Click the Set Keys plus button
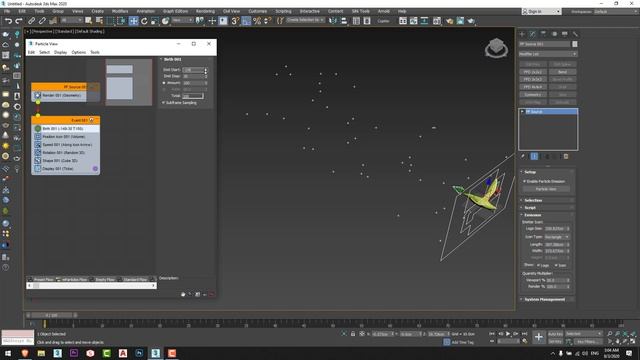Image resolution: width=640 pixels, height=360 pixels. [x=539, y=337]
